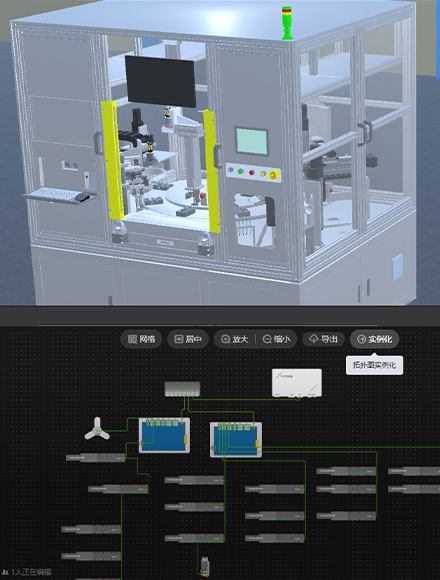The image size is (440, 580).
Task: Select the three-blade fan node
Action: pyautogui.click(x=97, y=429)
